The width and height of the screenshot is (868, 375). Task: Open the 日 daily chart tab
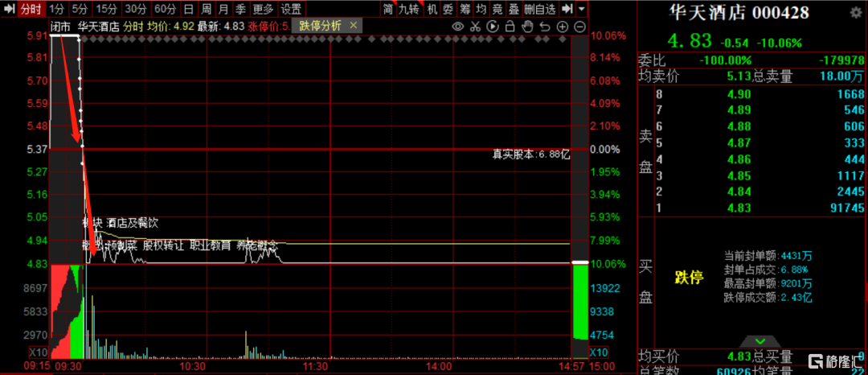point(189,8)
